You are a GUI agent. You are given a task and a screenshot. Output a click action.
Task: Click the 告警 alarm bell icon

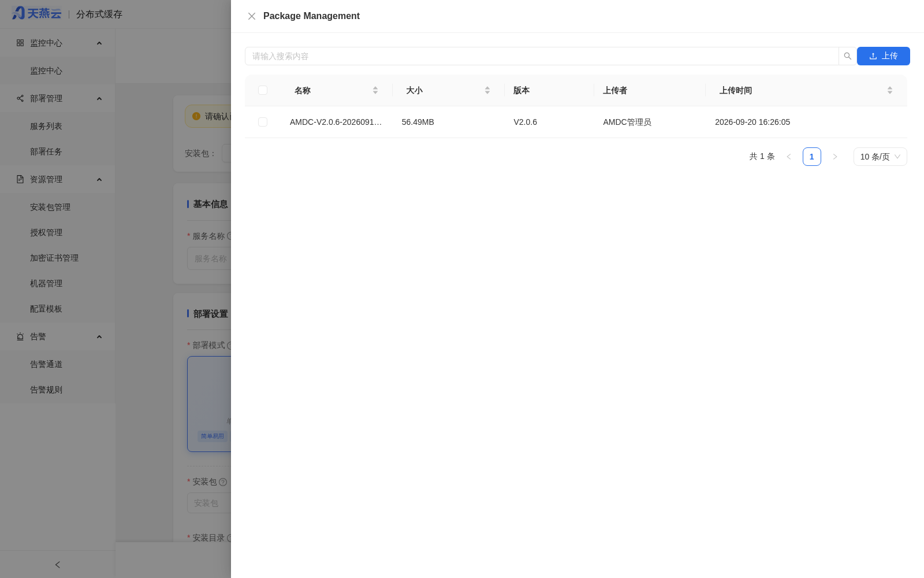[x=20, y=336]
